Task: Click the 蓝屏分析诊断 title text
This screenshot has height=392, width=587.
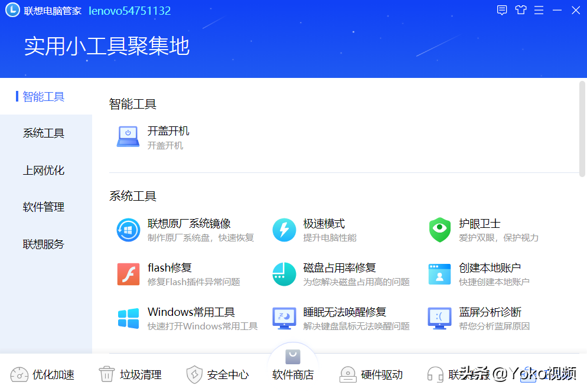Action: (x=490, y=312)
